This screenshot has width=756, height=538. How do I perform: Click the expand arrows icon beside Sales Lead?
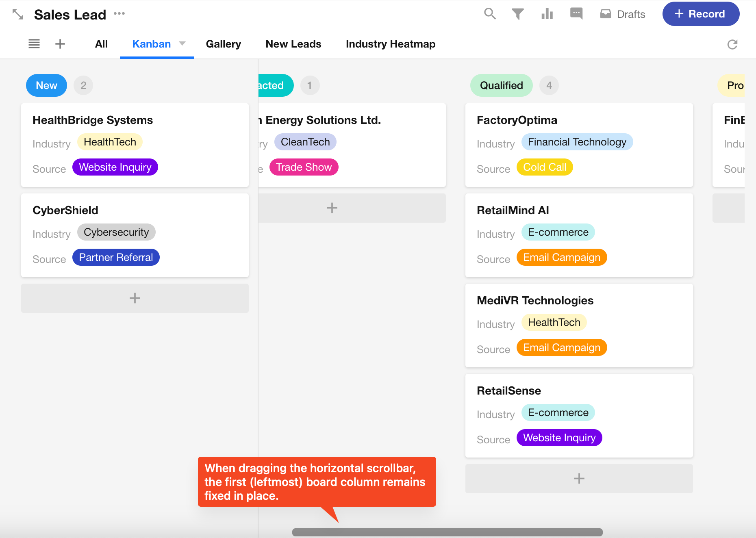[x=18, y=15]
